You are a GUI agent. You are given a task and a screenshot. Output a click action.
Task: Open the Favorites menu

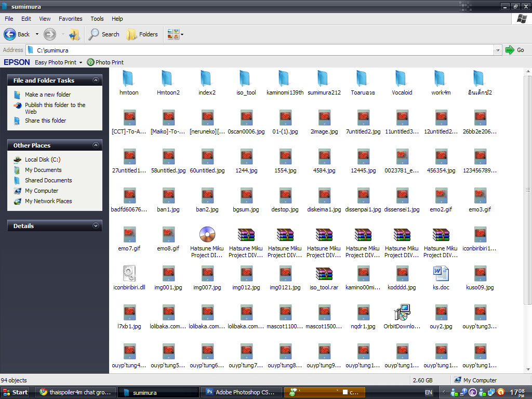[x=71, y=19]
